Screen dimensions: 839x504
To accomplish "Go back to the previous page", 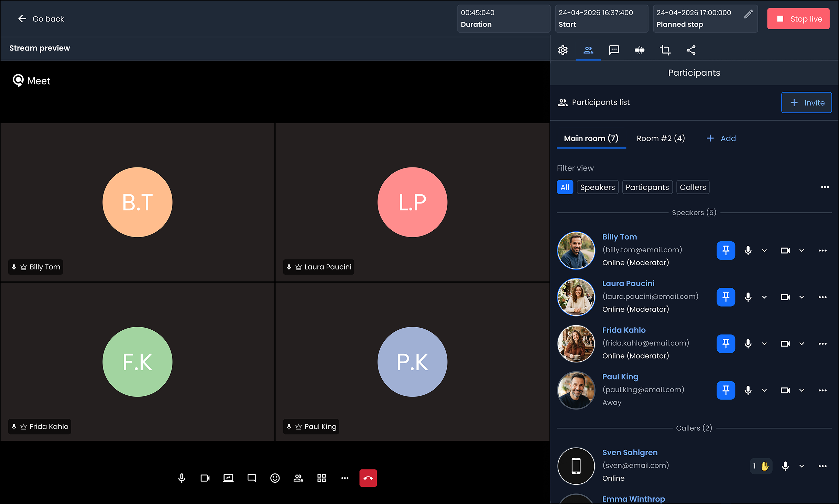I will [41, 19].
